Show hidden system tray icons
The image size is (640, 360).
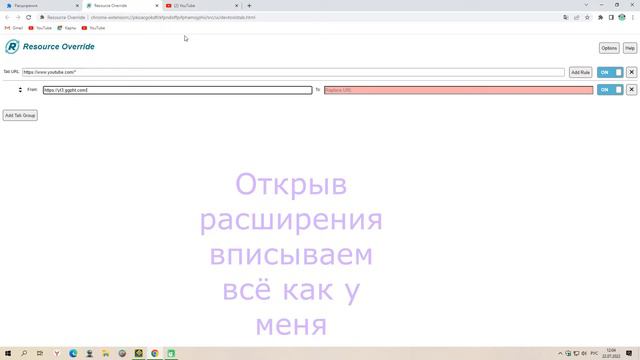click(560, 353)
